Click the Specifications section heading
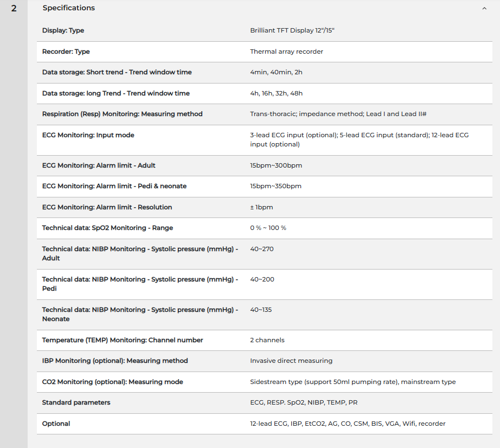 click(x=69, y=8)
